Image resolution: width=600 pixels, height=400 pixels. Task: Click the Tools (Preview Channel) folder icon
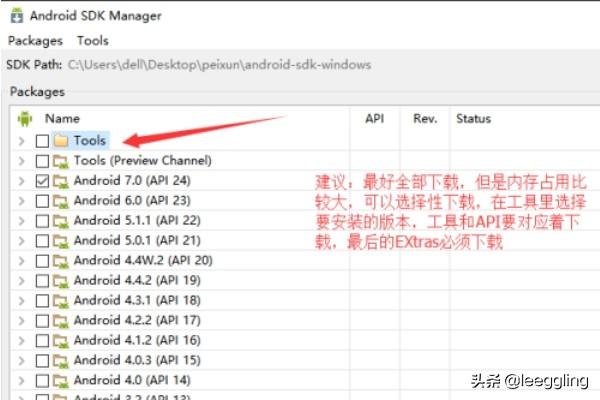click(61, 161)
